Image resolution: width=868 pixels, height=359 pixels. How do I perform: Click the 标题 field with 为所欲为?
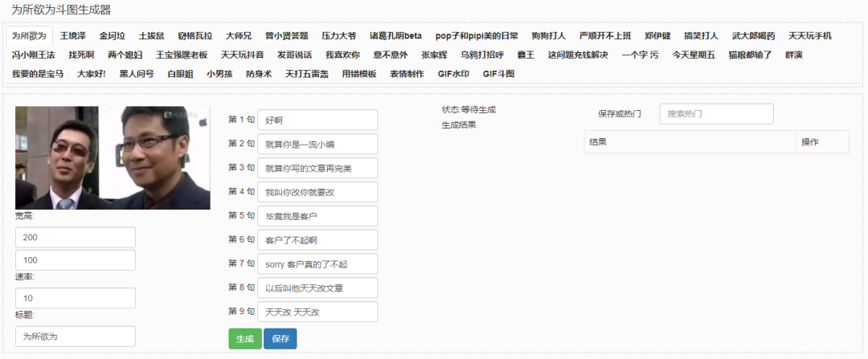point(76,337)
